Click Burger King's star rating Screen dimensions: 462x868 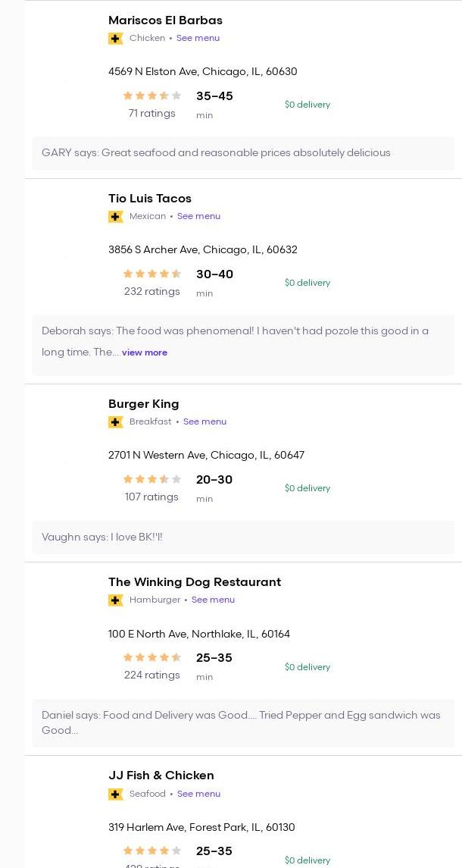(152, 479)
